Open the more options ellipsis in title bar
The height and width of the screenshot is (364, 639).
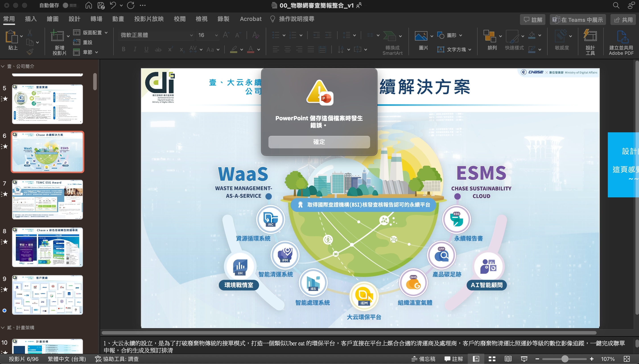point(143,5)
